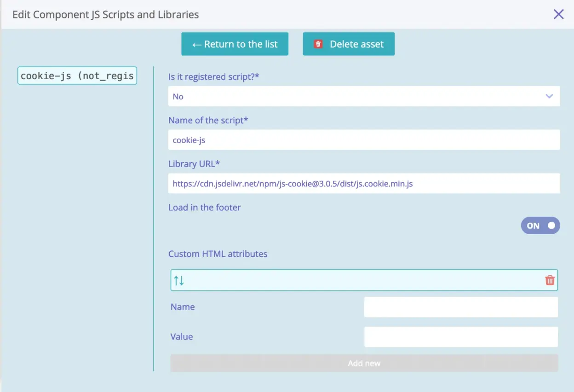Image resolution: width=574 pixels, height=392 pixels.
Task: Click chevron arrow of registered script select
Action: coord(549,97)
